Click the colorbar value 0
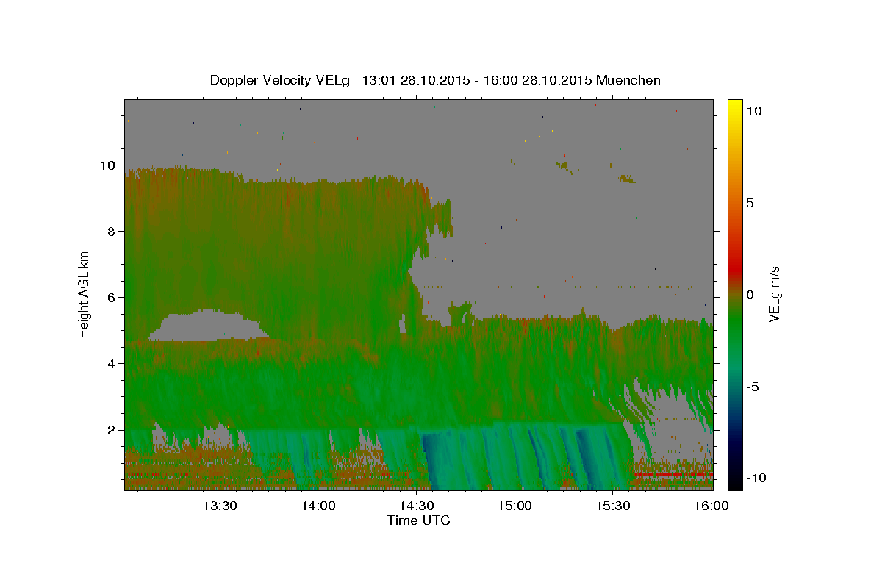The width and height of the screenshot is (882, 588). pyautogui.click(x=750, y=295)
